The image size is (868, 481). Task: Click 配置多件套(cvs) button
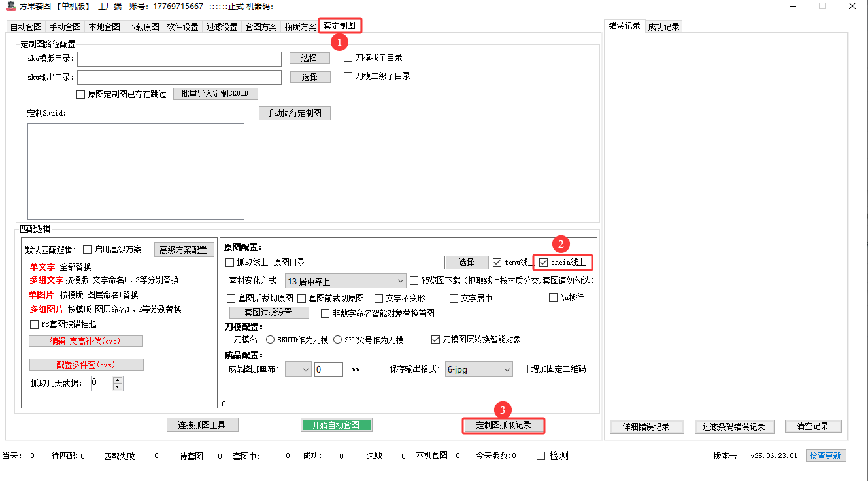(86, 365)
